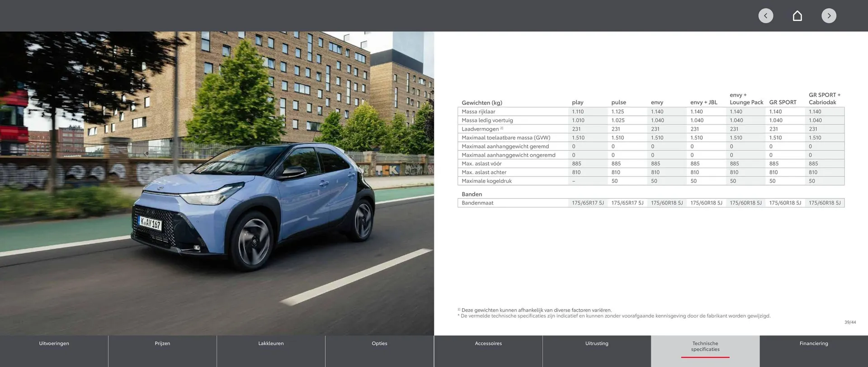Go to the previous brochure page
The width and height of the screenshot is (868, 367).
click(765, 16)
